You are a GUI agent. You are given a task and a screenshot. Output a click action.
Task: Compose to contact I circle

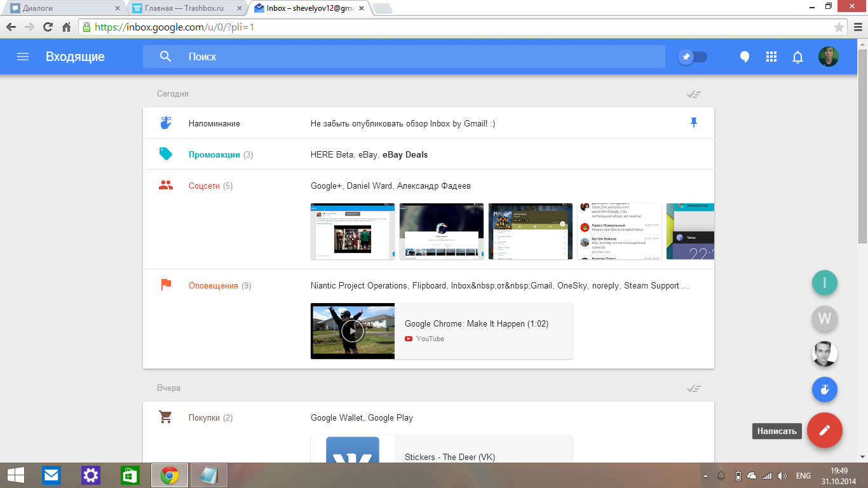click(825, 283)
